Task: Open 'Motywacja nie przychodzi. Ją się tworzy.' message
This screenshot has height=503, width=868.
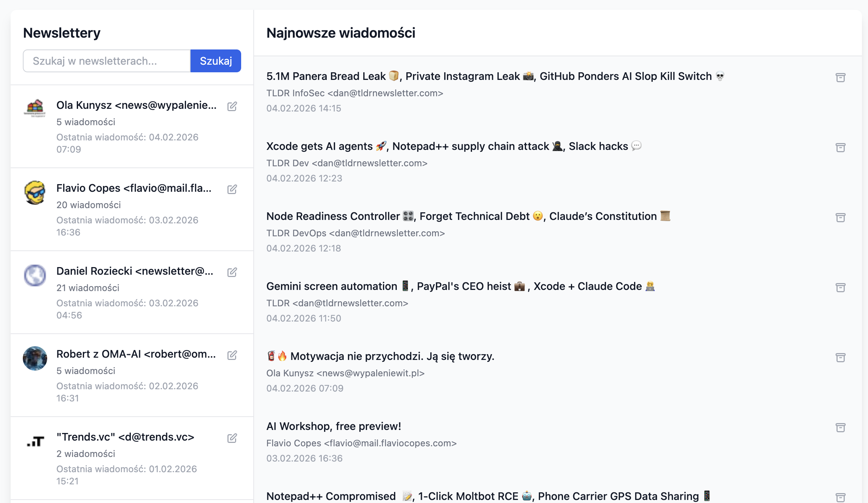Action: [380, 356]
